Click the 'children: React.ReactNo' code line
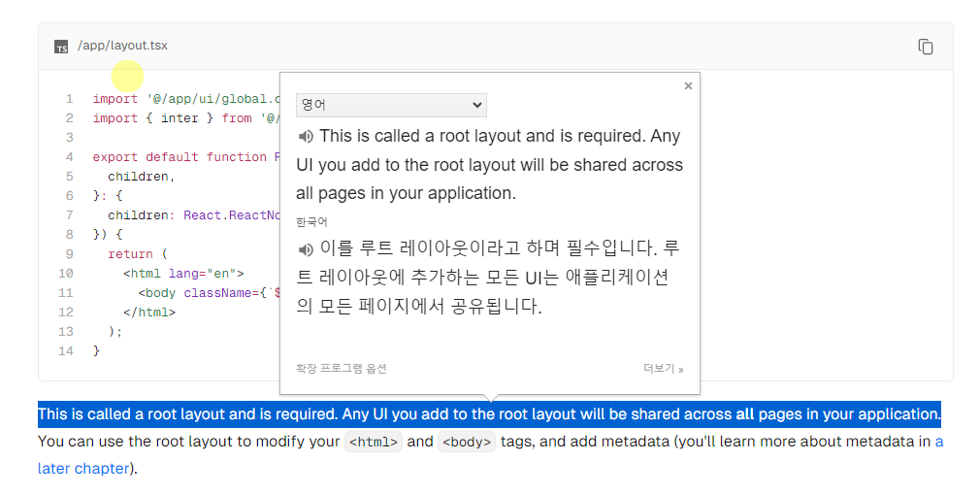Image resolution: width=980 pixels, height=494 pixels. coord(193,215)
